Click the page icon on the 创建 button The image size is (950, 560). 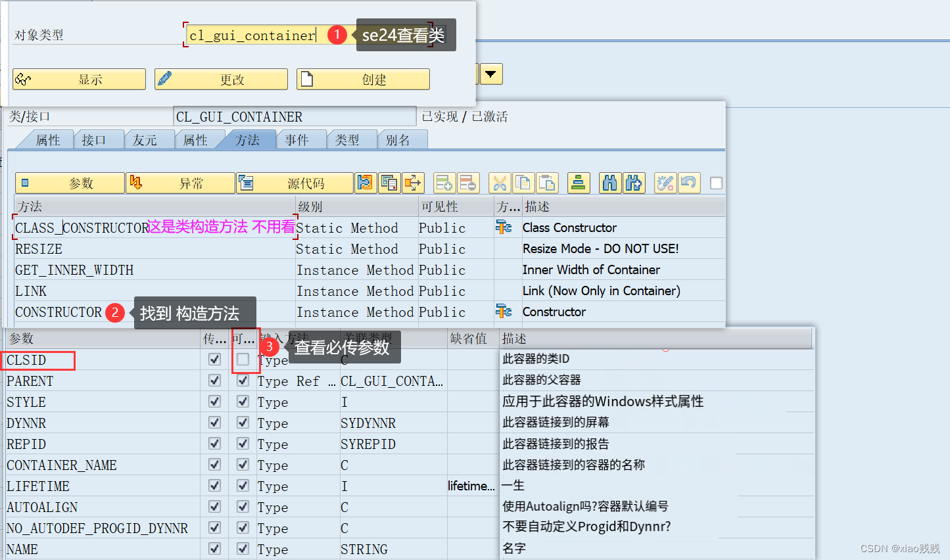(306, 79)
